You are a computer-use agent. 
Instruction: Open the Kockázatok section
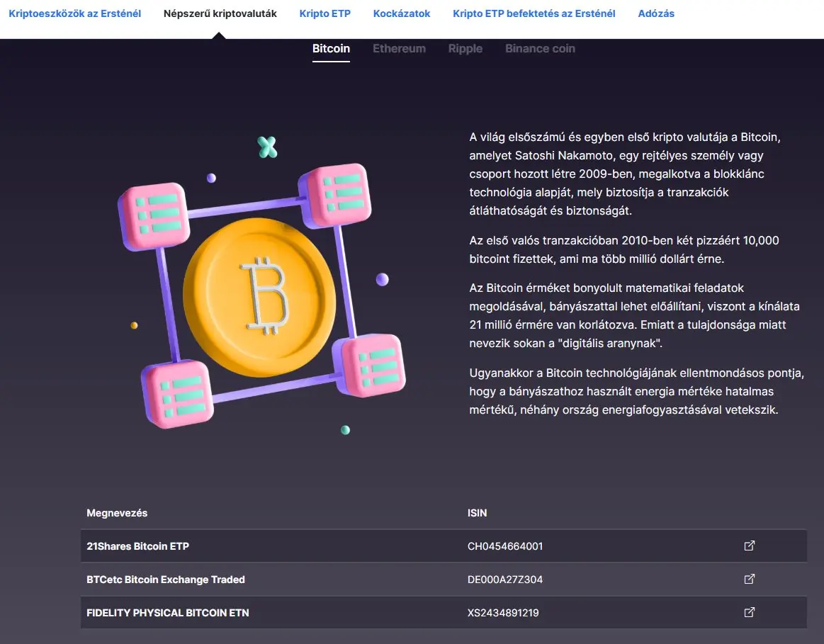pos(402,13)
